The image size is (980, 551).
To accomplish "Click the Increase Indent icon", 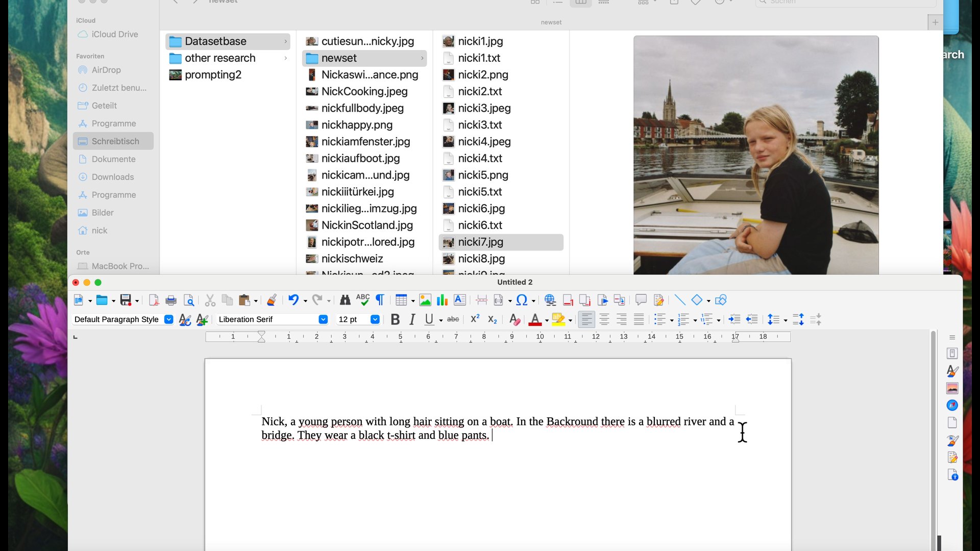I will tap(734, 319).
